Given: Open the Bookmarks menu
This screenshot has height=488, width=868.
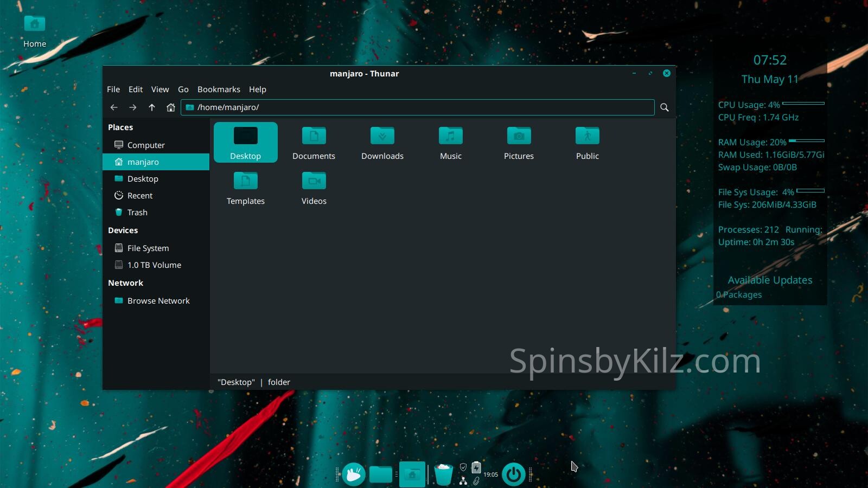Looking at the screenshot, I should click(x=219, y=89).
